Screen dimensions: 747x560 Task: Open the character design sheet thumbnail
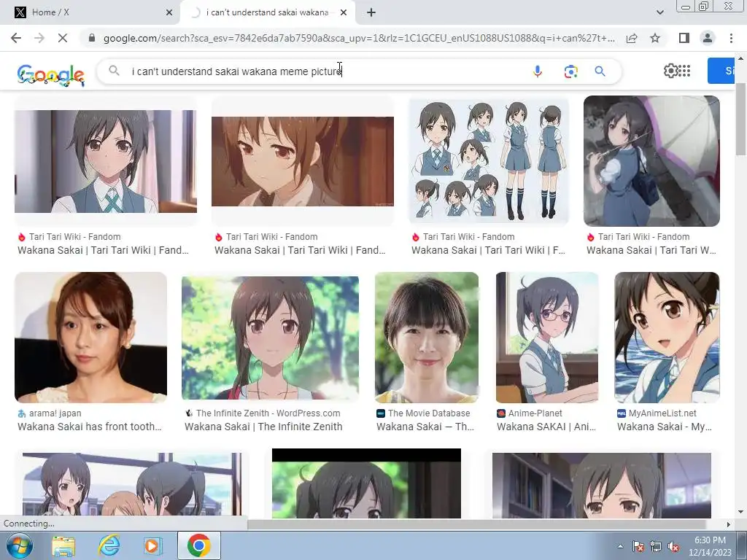pos(489,160)
